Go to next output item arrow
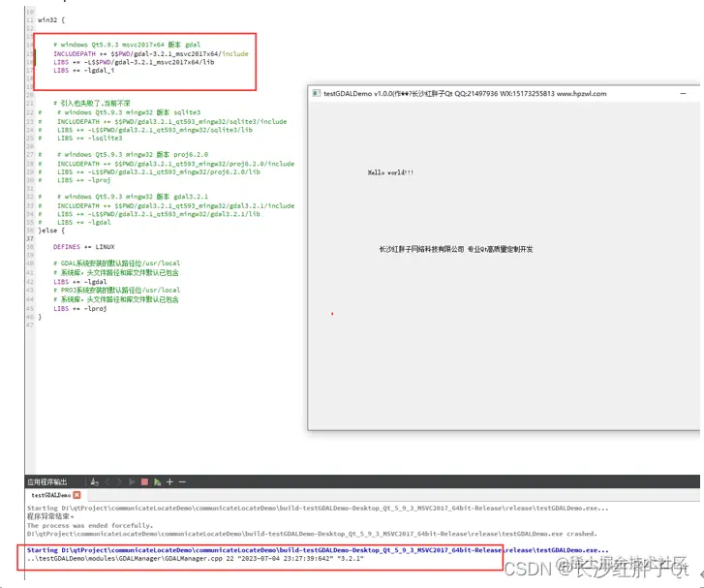 point(119,482)
